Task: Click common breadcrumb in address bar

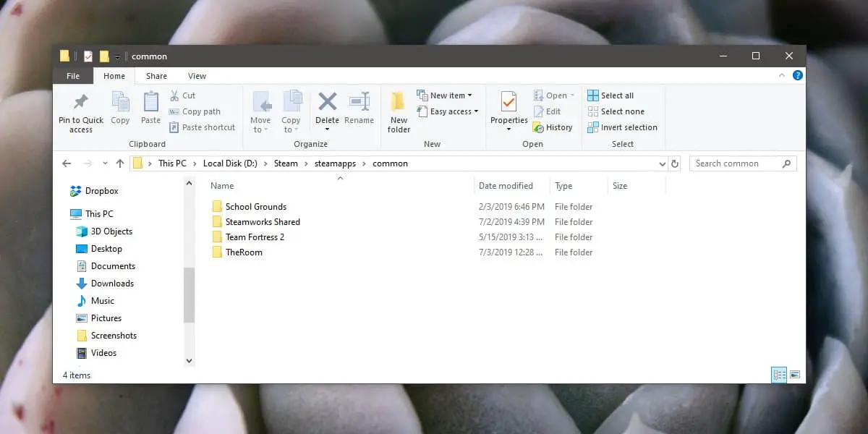Action: (390, 163)
